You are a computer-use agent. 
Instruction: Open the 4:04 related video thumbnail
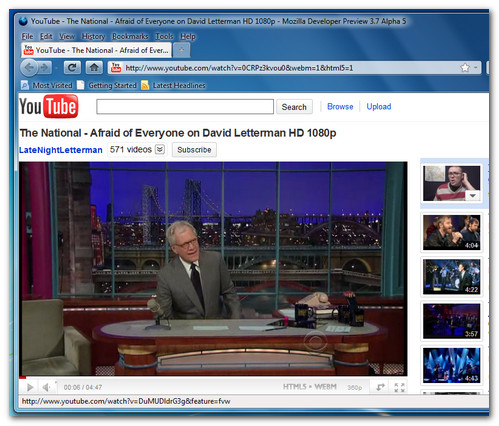click(x=451, y=232)
